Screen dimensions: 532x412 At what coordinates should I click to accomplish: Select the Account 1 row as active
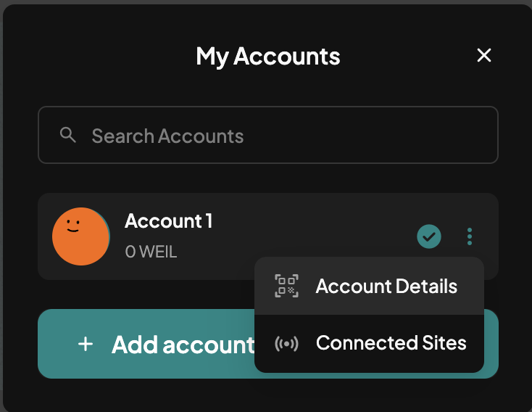point(268,236)
